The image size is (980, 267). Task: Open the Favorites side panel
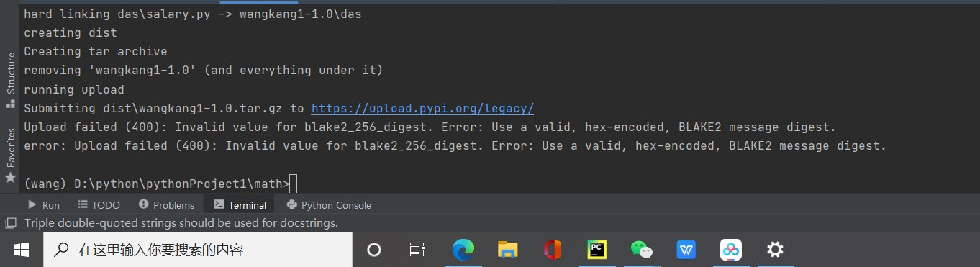tap(10, 155)
